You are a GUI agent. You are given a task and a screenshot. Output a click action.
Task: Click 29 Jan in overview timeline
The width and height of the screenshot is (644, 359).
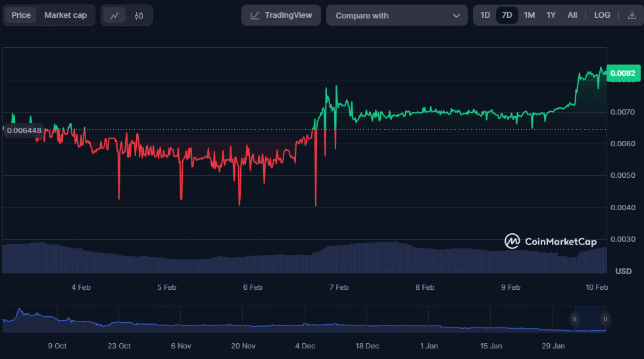[x=553, y=346]
